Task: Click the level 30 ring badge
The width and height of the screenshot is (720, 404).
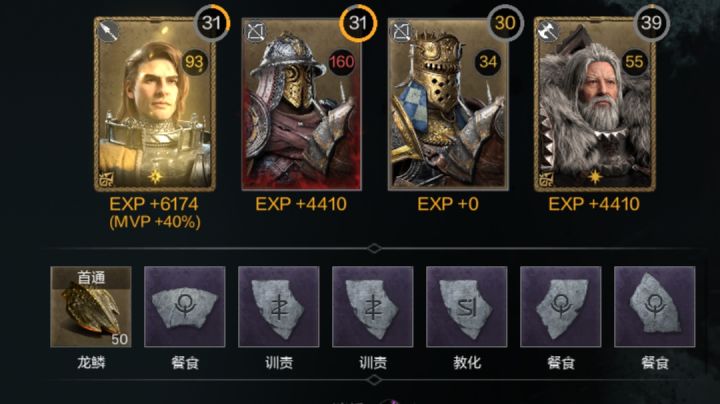Action: (x=505, y=22)
